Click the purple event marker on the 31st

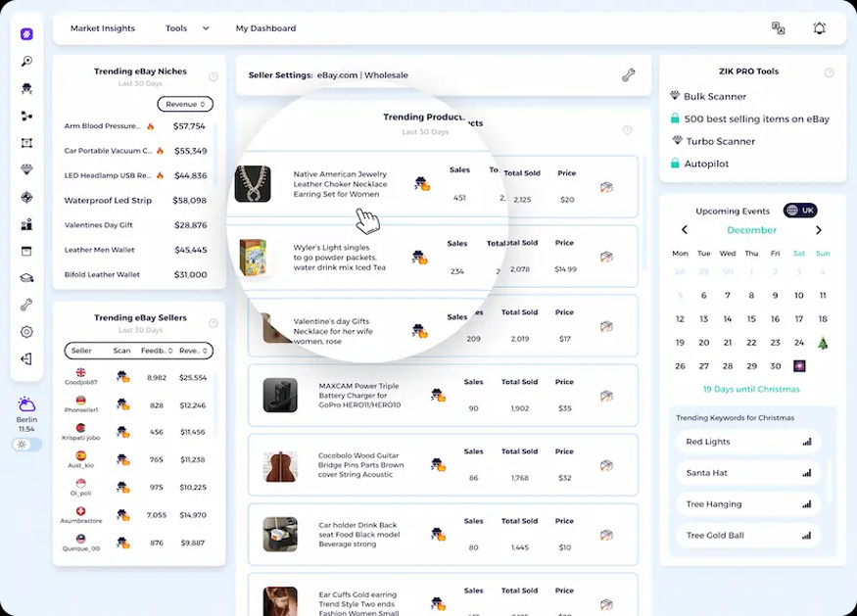[x=799, y=365]
